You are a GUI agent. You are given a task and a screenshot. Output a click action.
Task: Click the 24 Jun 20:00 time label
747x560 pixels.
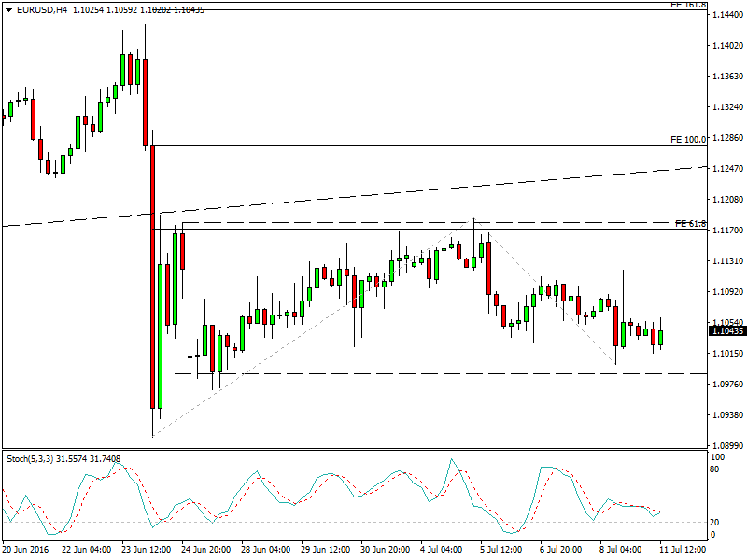(205, 549)
